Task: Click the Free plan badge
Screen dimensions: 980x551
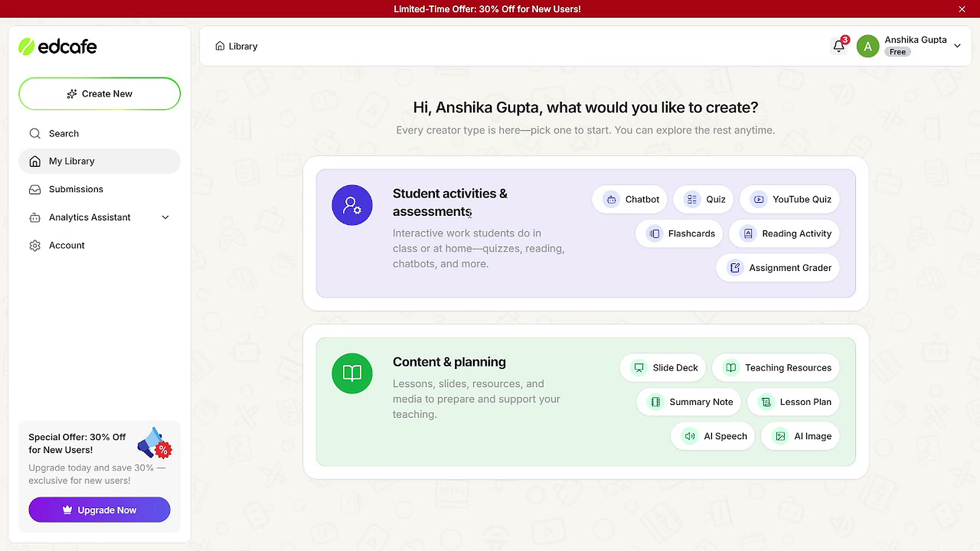Action: click(x=897, y=52)
